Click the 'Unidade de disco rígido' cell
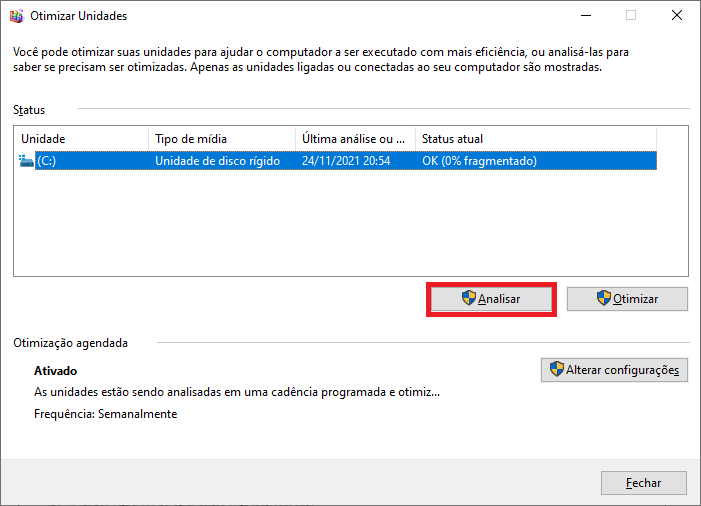The image size is (701, 506). [217, 161]
